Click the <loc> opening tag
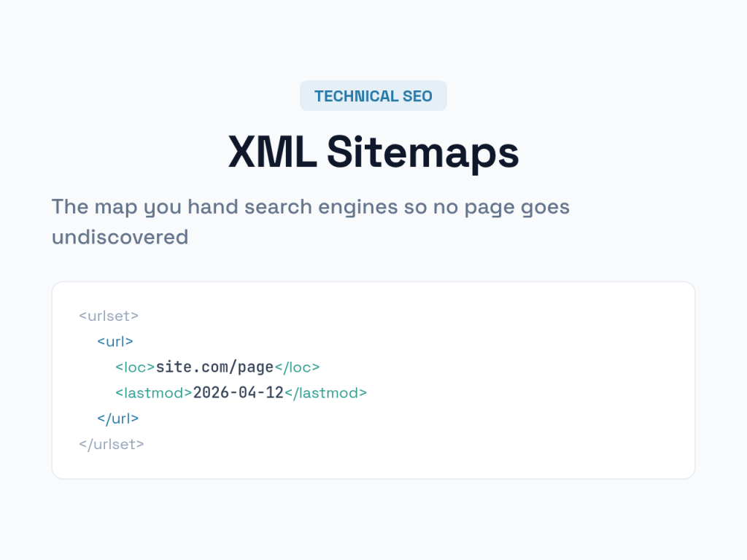Image resolution: width=747 pixels, height=560 pixels. 135,367
